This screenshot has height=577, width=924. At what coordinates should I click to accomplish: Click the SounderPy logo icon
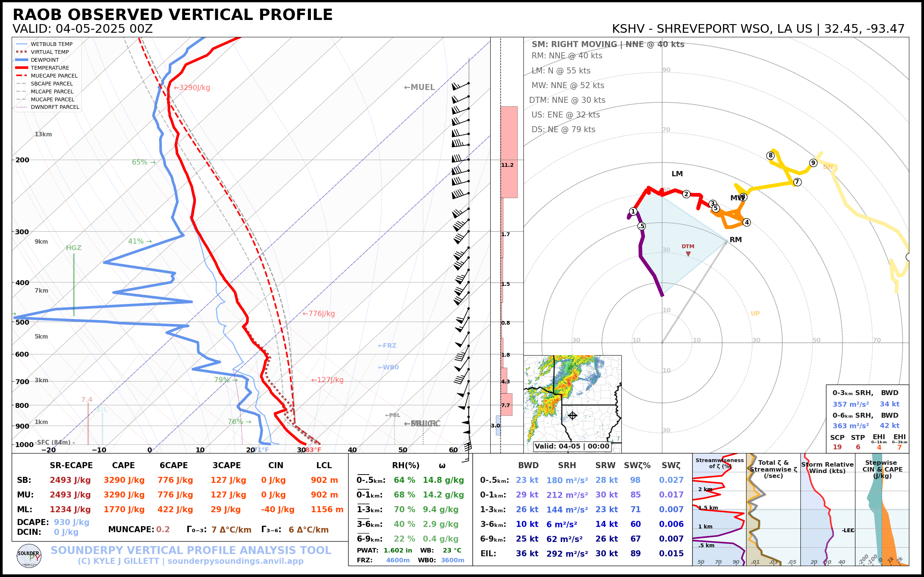coord(29,556)
